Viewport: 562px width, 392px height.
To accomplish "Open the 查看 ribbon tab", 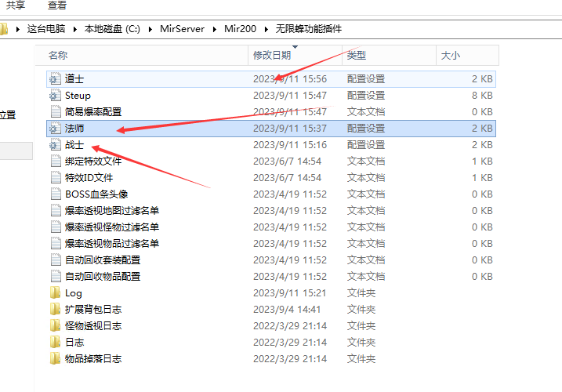I will coord(57,5).
